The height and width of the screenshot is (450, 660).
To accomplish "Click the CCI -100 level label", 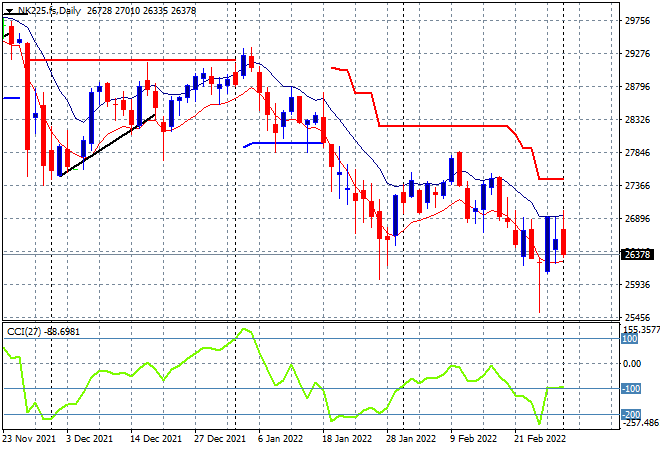I will 631,389.
